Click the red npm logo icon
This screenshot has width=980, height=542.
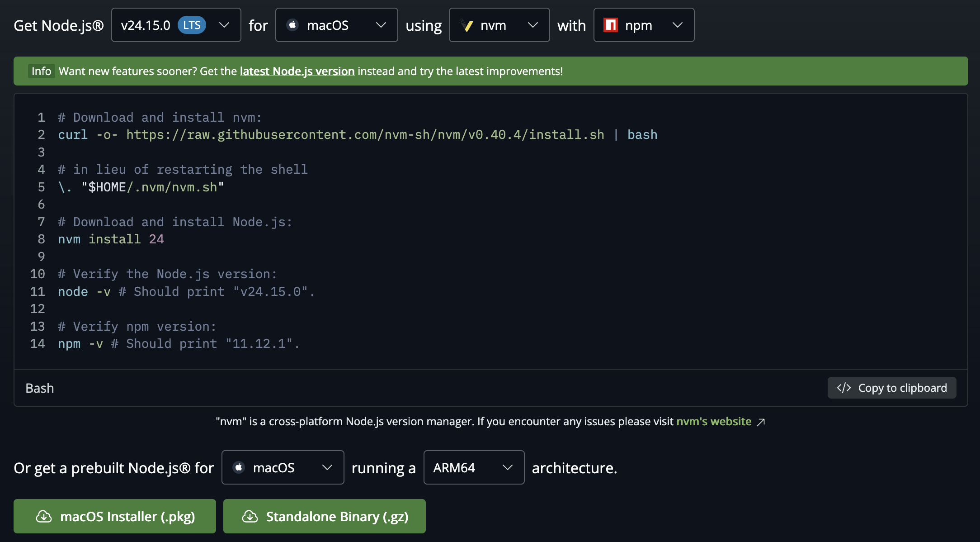(611, 25)
